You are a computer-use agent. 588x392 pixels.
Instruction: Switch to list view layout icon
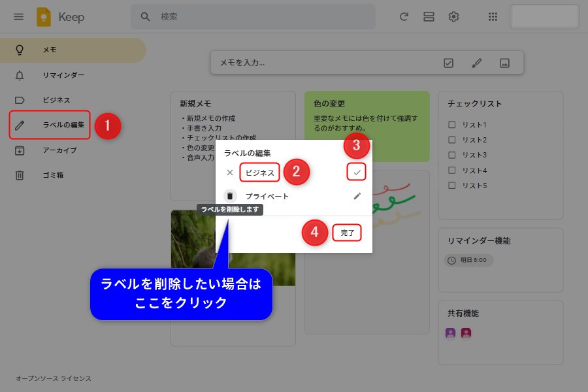point(429,17)
